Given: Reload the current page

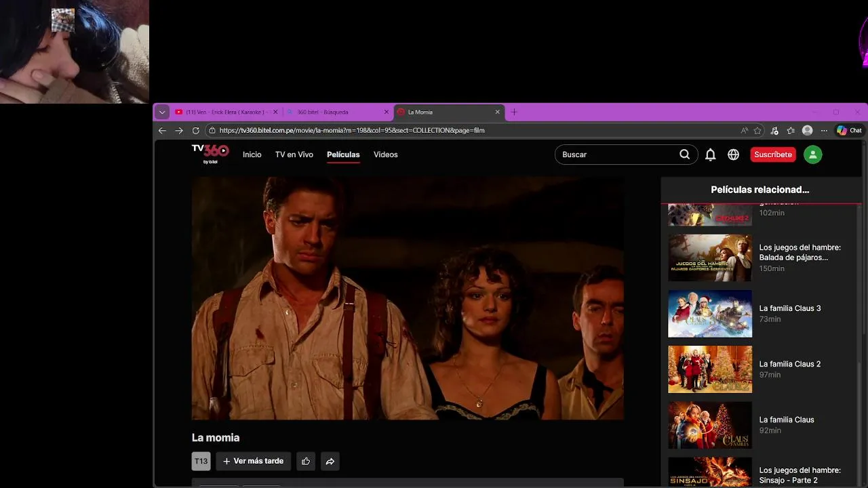Looking at the screenshot, I should 196,130.
